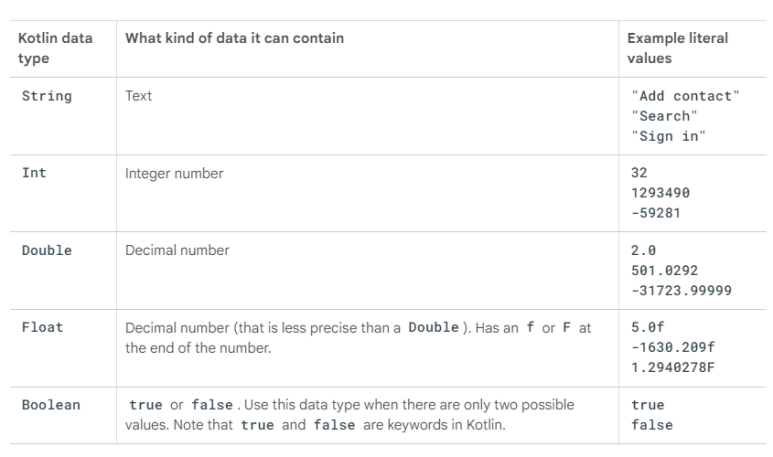Click the Double cell in the first column
The width and height of the screenshot is (773, 457).
[x=47, y=250]
